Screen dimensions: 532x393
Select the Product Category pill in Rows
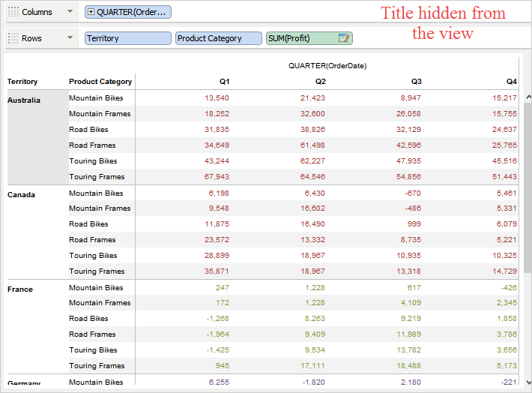click(219, 38)
